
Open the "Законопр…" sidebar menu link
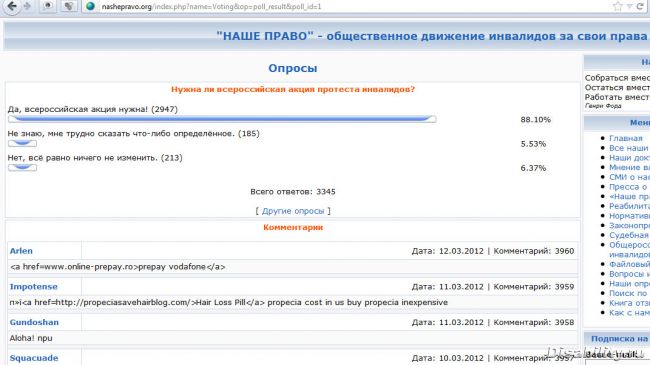click(x=629, y=225)
